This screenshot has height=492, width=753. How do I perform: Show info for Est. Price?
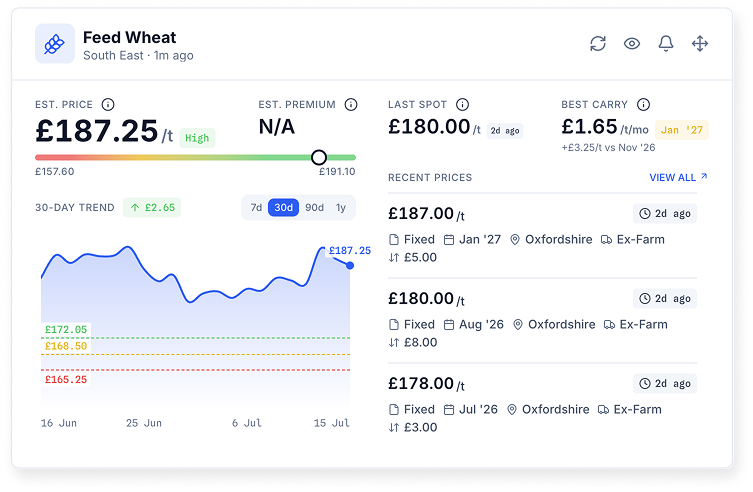pyautogui.click(x=108, y=104)
